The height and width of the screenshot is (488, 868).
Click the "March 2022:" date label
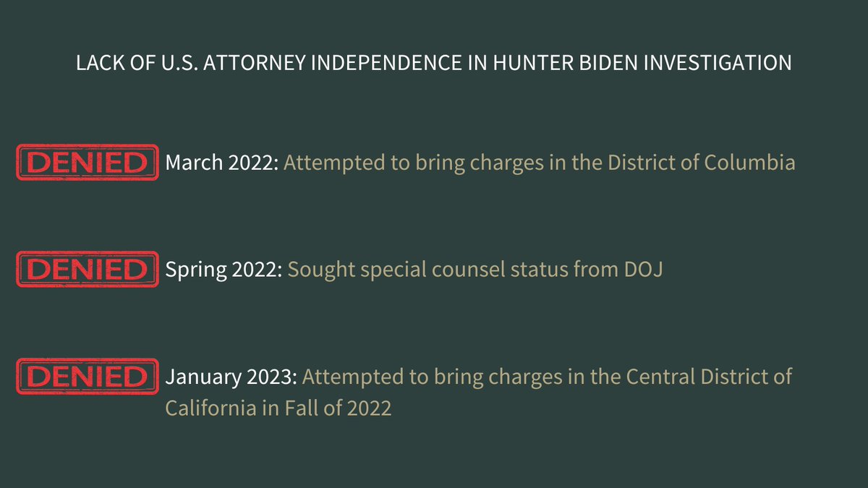click(222, 163)
